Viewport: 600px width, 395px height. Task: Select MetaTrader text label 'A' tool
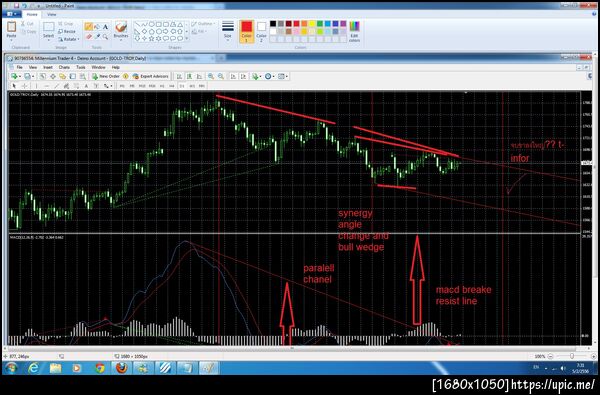click(x=86, y=86)
